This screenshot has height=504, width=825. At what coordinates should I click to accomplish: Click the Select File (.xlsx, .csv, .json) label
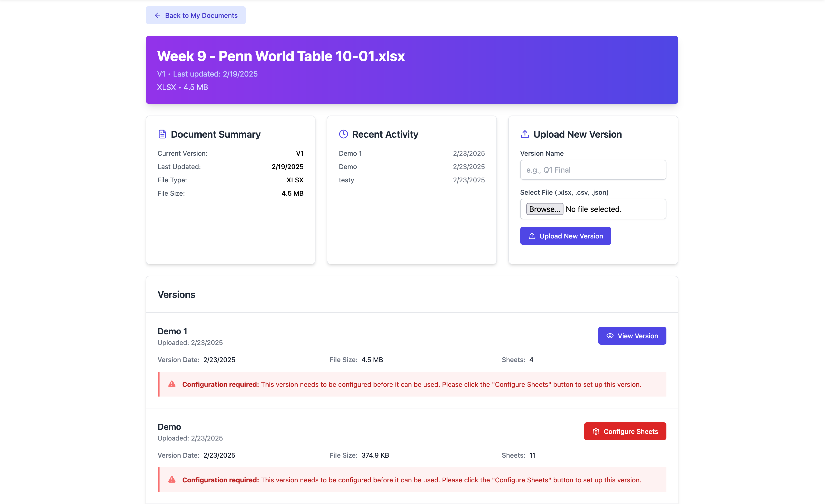(564, 193)
